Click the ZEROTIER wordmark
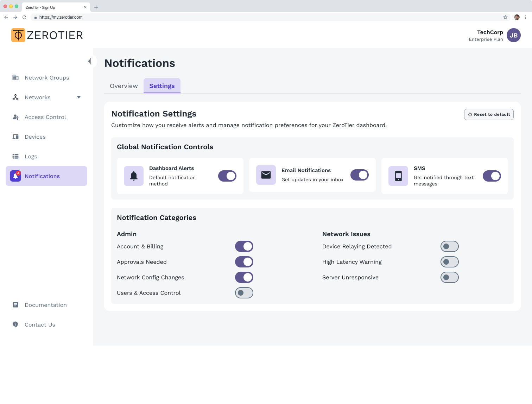Screen dimensions: 532x404 [55, 35]
